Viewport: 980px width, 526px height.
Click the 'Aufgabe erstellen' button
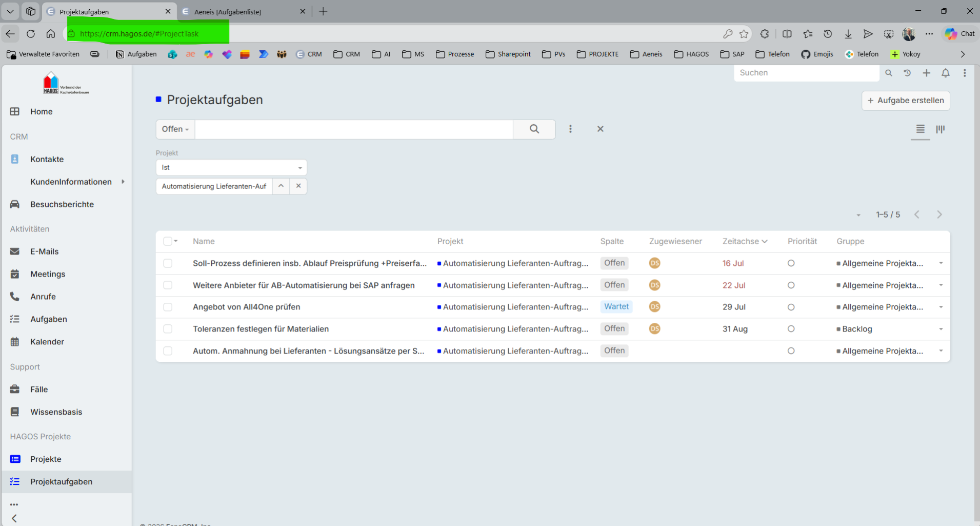(906, 101)
